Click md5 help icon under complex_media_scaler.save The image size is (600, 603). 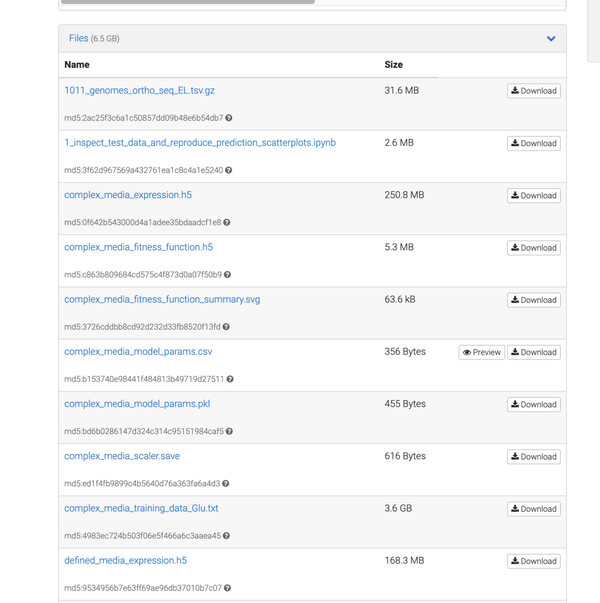pyautogui.click(x=226, y=484)
